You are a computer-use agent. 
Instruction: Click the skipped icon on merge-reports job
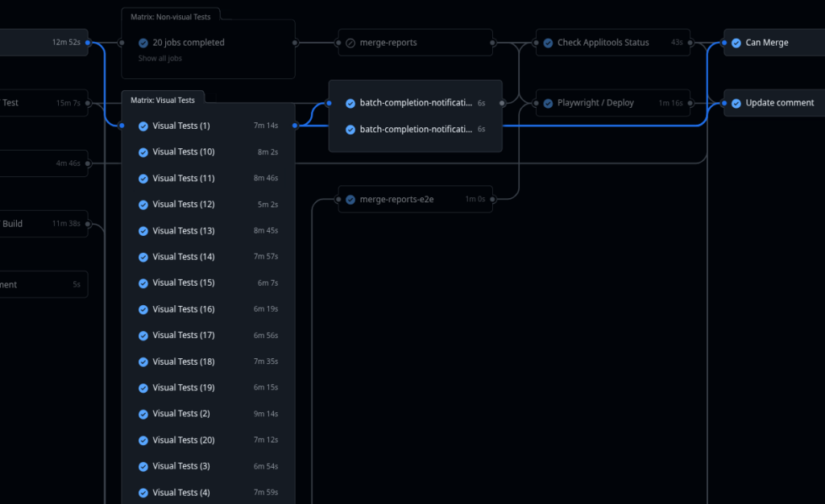(350, 43)
